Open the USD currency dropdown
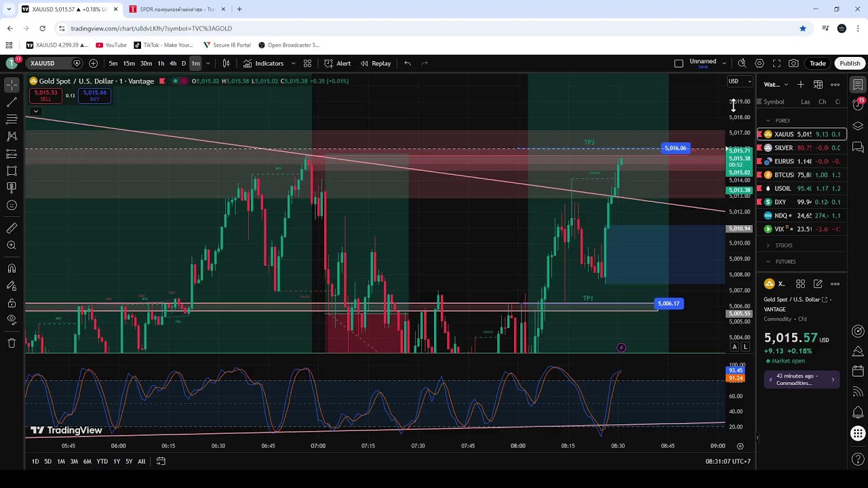The width and height of the screenshot is (868, 488). click(x=740, y=81)
